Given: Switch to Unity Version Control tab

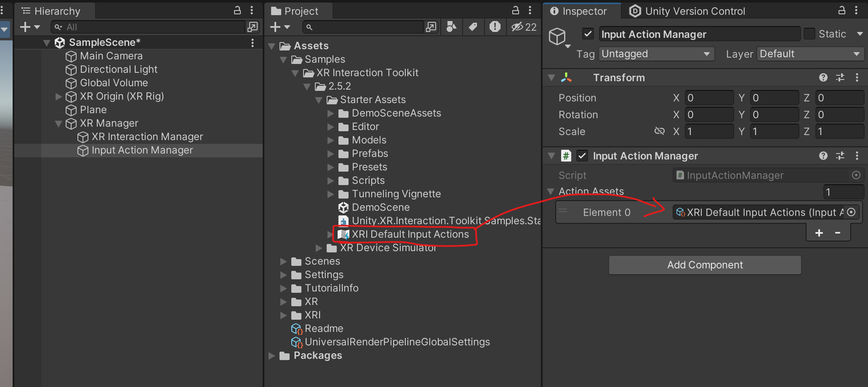Looking at the screenshot, I should click(687, 11).
